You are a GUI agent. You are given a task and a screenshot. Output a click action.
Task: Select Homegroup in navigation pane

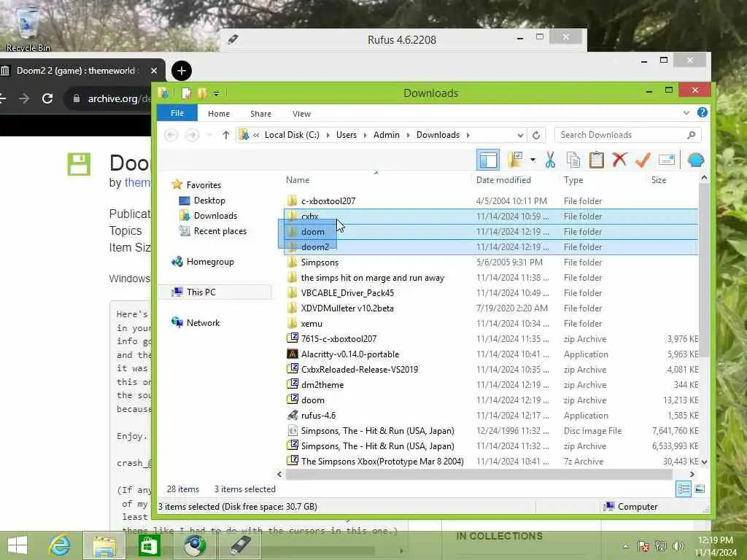[210, 262]
